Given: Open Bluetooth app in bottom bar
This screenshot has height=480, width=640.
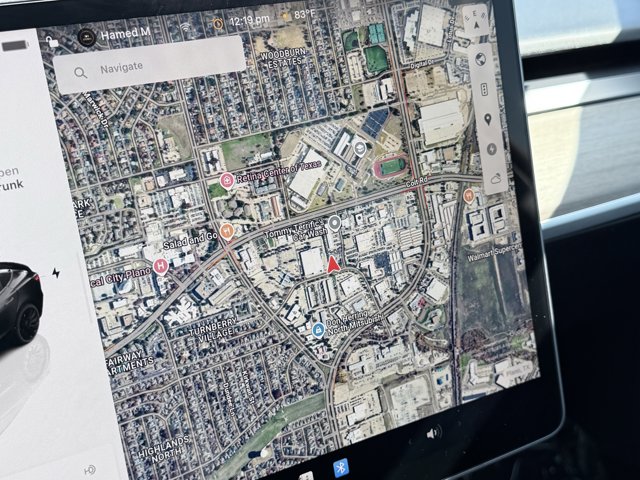Looking at the screenshot, I should click(x=341, y=468).
